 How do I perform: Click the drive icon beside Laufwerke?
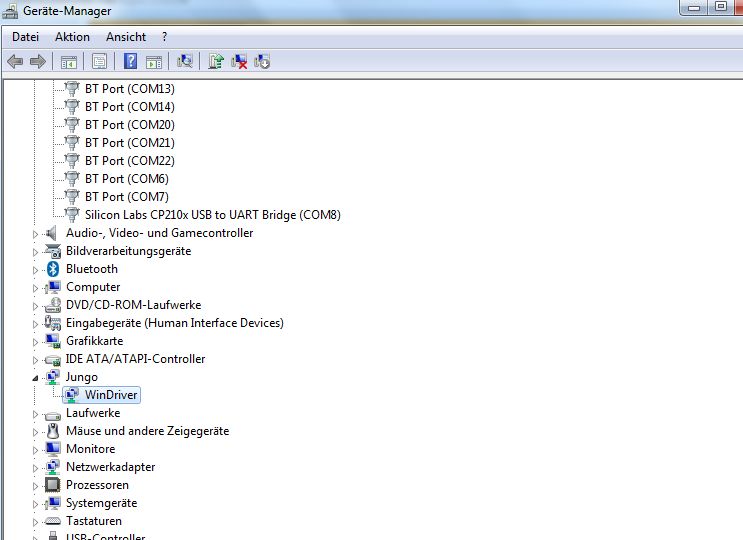[x=53, y=415]
